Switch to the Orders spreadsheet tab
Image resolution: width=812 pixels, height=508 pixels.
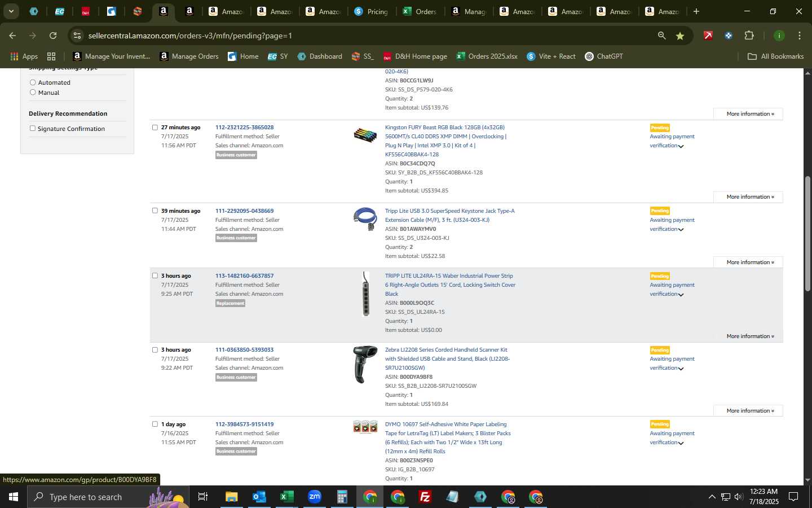click(420, 11)
